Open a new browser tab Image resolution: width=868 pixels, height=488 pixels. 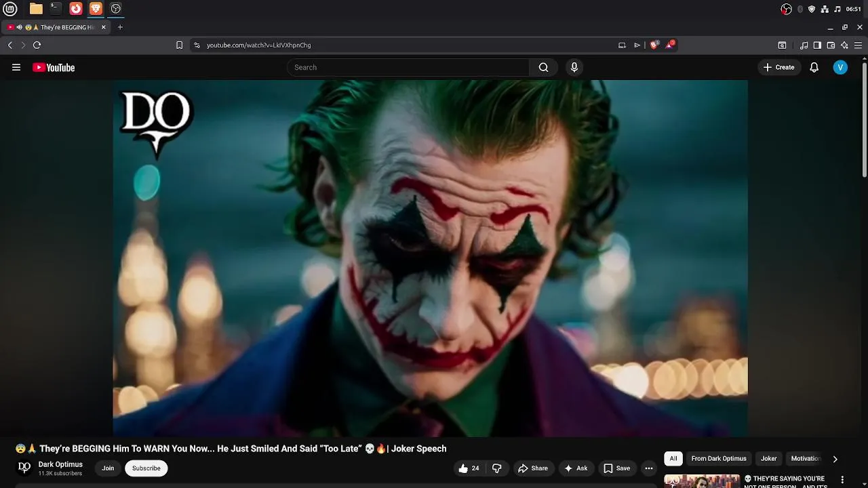(x=120, y=27)
